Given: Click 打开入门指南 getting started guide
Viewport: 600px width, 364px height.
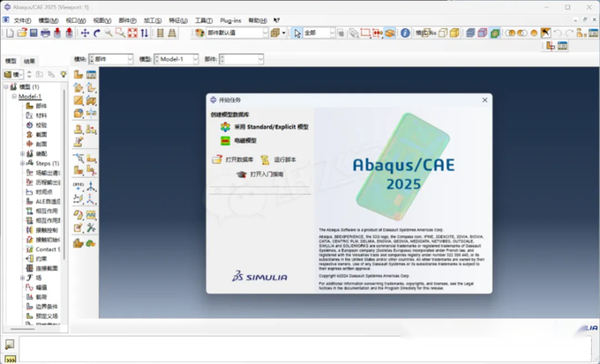Looking at the screenshot, I should [259, 175].
